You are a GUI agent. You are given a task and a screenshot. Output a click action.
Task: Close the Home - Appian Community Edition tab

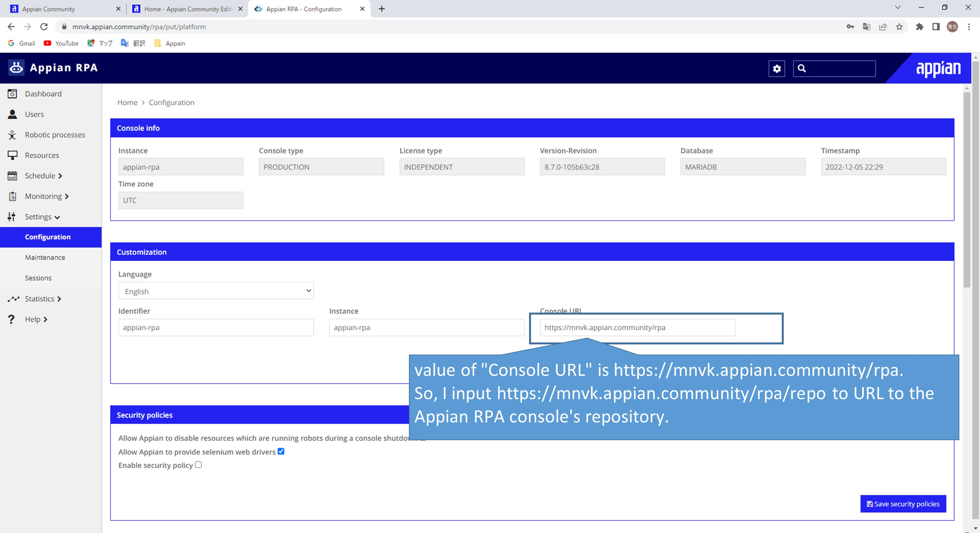click(240, 9)
